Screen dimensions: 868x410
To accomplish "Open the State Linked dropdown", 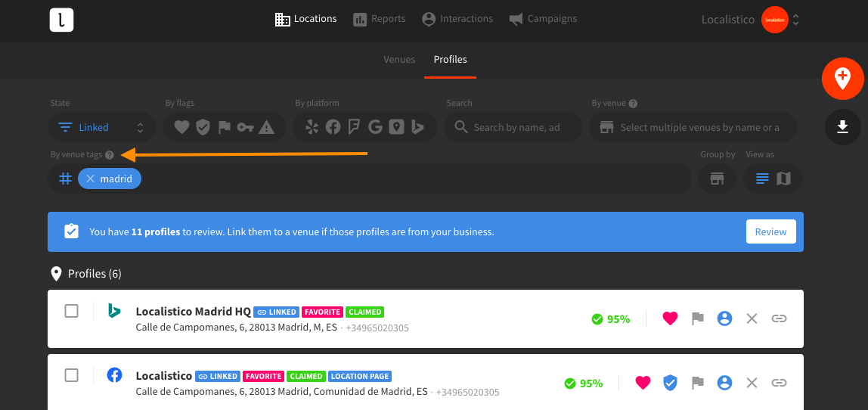I will (102, 127).
